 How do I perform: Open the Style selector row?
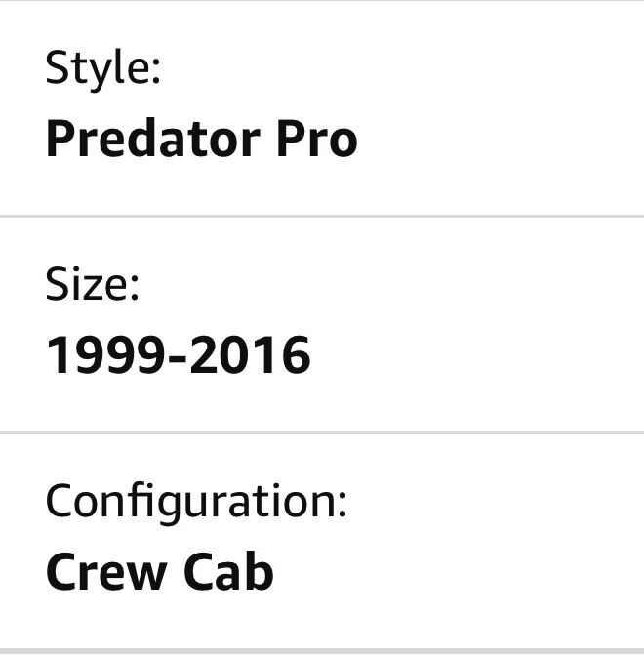click(x=322, y=107)
